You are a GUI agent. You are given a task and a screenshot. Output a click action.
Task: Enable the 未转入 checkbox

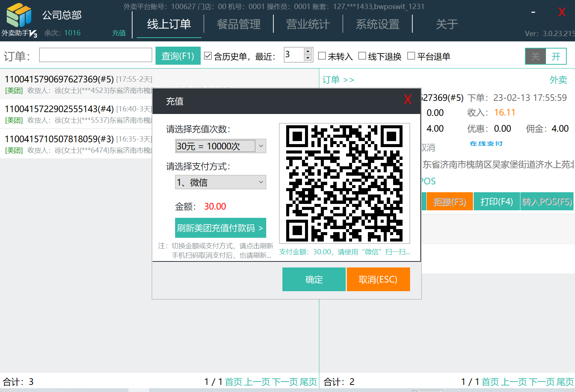click(322, 56)
